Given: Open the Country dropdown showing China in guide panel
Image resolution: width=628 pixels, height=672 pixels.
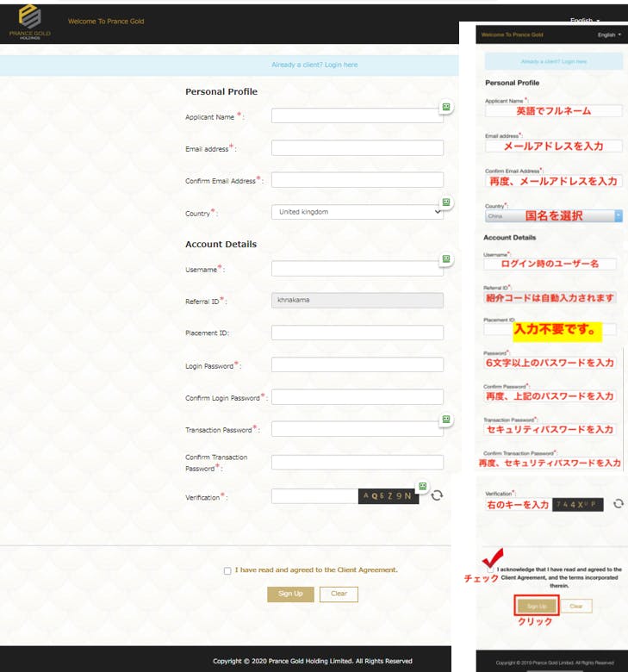Looking at the screenshot, I should click(x=553, y=215).
